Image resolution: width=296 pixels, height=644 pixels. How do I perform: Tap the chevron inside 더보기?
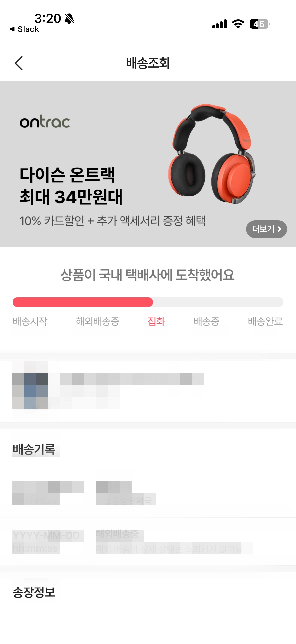pyautogui.click(x=280, y=229)
